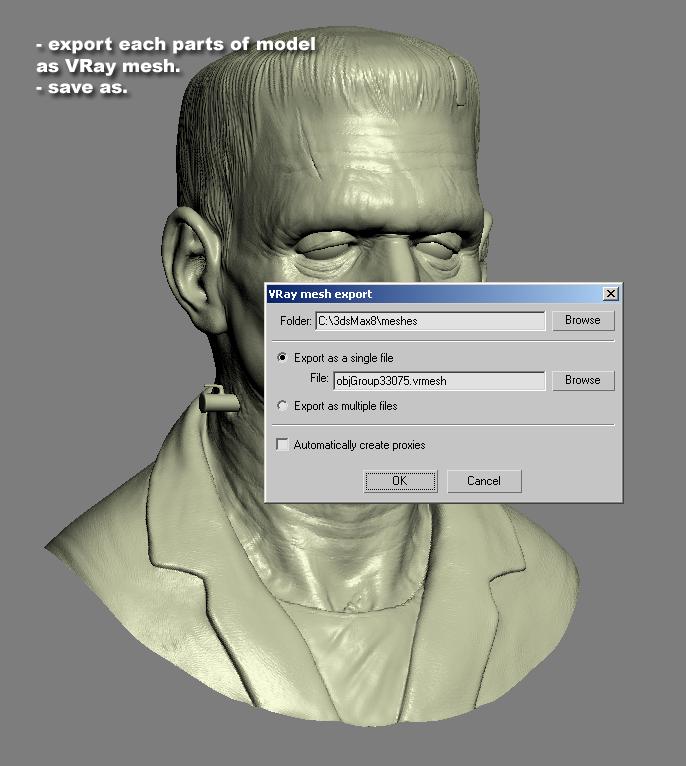Enable 'Automatically create proxies' checkbox
Viewport: 686px width, 766px height.
pos(282,445)
